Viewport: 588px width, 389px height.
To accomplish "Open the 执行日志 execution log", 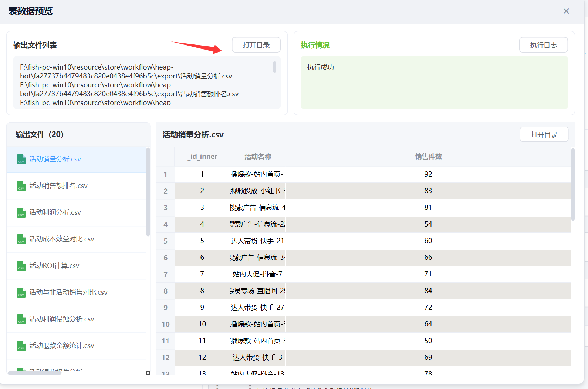I will [x=543, y=45].
